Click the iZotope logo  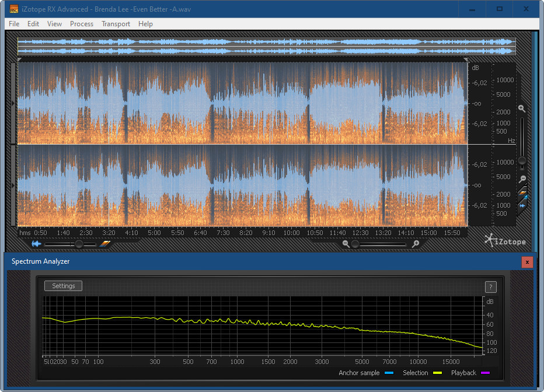505,240
